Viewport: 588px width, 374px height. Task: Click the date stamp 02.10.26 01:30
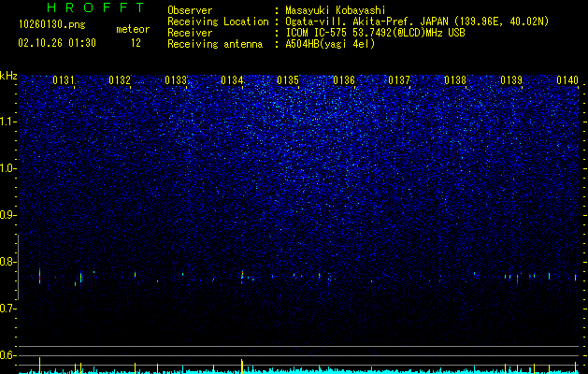click(x=57, y=43)
